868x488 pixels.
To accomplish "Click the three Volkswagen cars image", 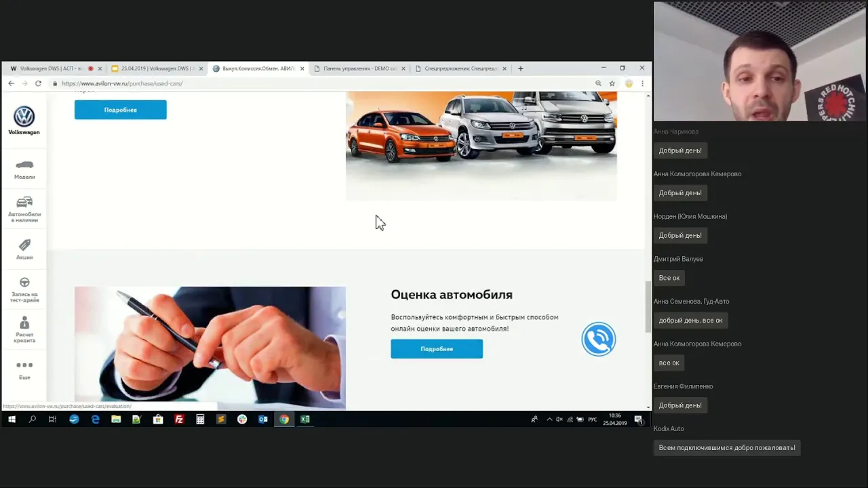I will coord(481,146).
